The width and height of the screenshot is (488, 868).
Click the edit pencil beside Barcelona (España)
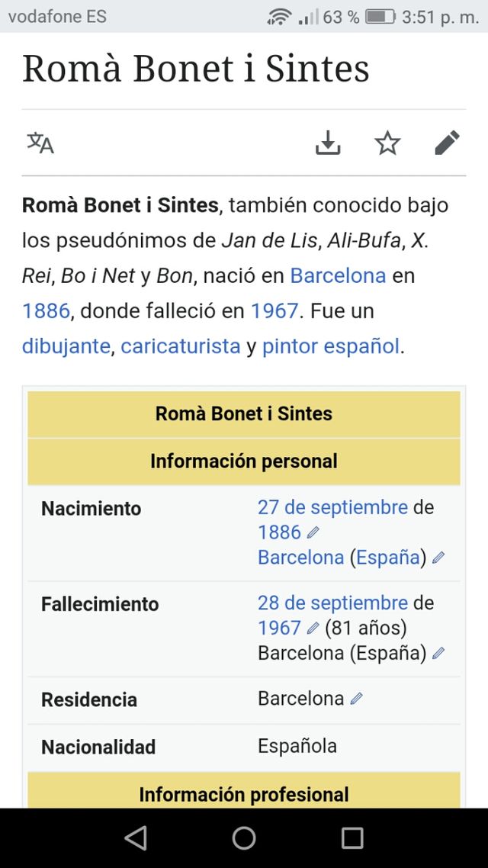(x=438, y=558)
